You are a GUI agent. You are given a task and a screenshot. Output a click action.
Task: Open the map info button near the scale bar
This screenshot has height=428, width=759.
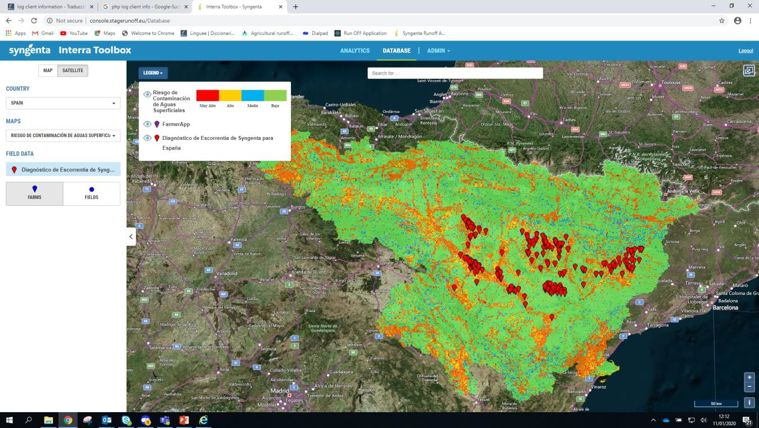pyautogui.click(x=749, y=402)
